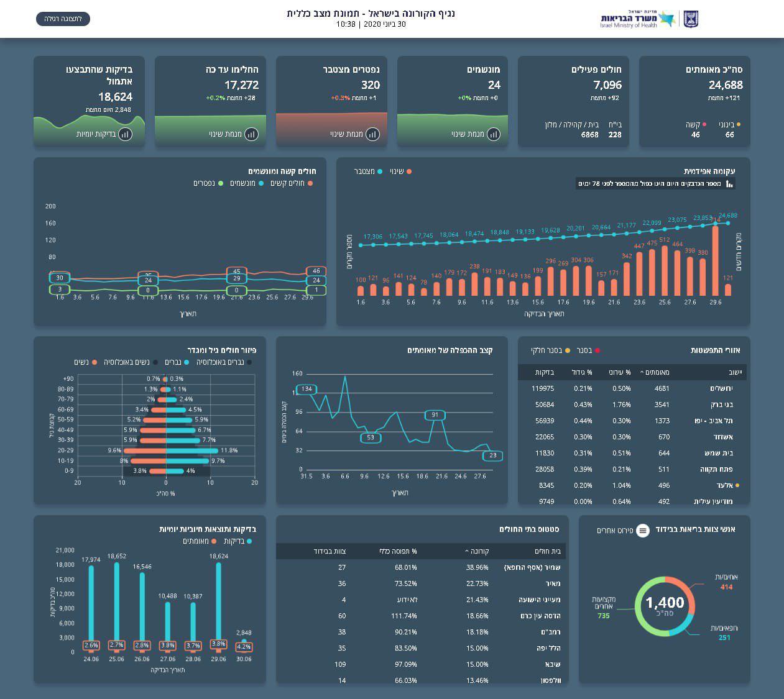Toggle נפטרים legend in severe patients chart
This screenshot has height=699, width=784.
tap(220, 183)
